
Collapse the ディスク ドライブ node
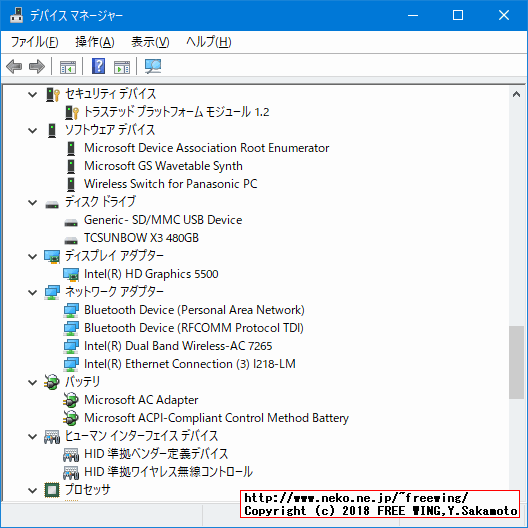tap(32, 202)
